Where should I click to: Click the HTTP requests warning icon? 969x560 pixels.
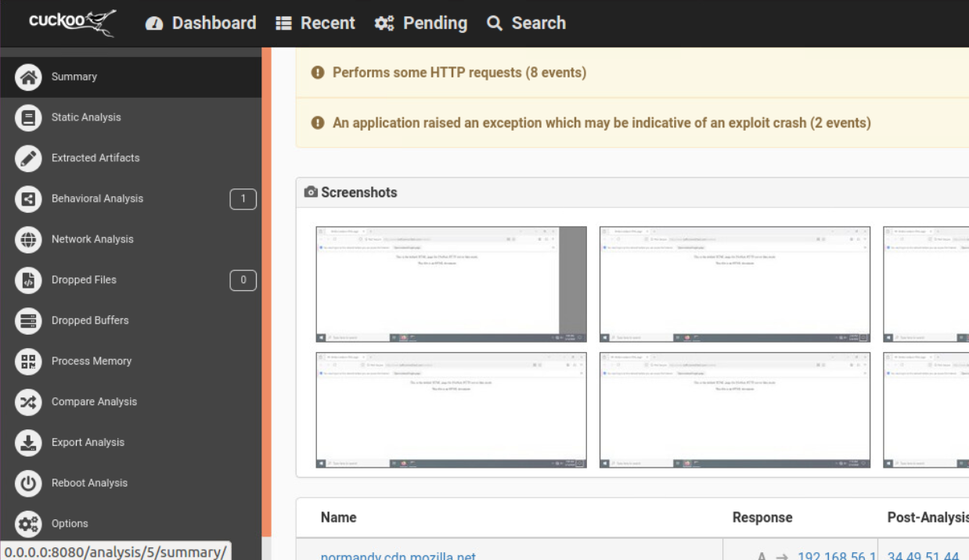pyautogui.click(x=318, y=73)
